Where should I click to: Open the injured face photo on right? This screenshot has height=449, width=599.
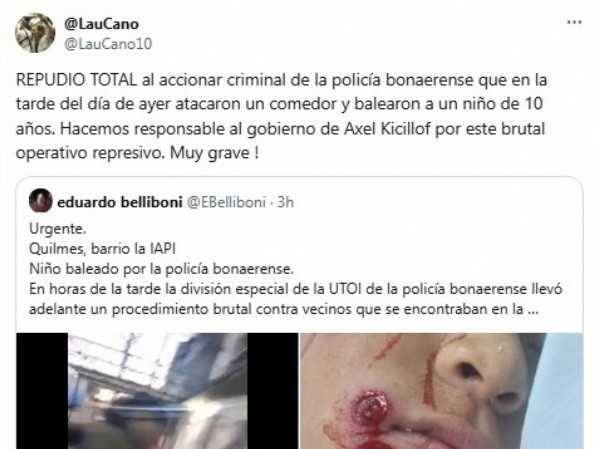442,391
